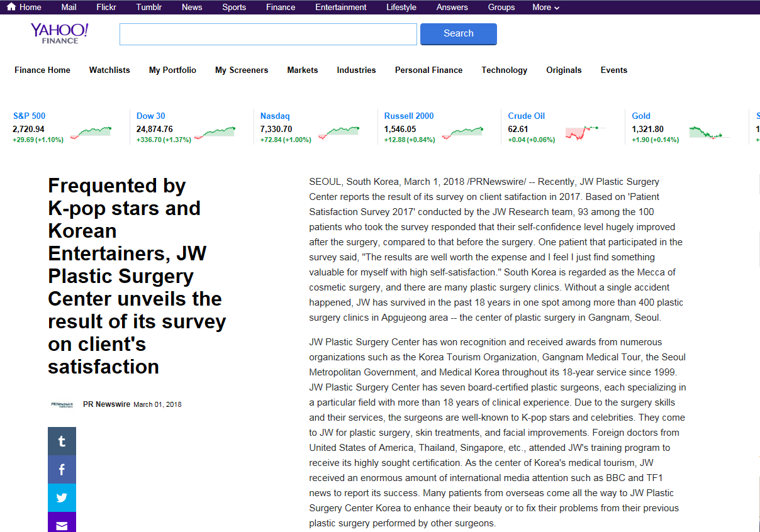Open Groups in the top bar
Image resolution: width=760 pixels, height=532 pixels.
coord(501,8)
